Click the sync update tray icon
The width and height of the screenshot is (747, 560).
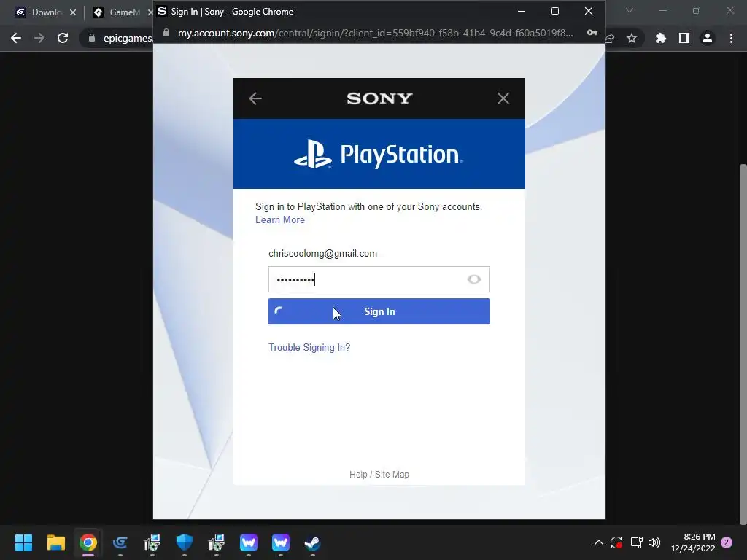tap(616, 542)
